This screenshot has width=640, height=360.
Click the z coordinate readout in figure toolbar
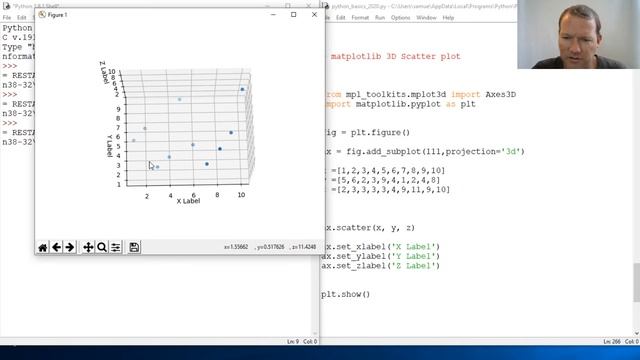point(303,247)
